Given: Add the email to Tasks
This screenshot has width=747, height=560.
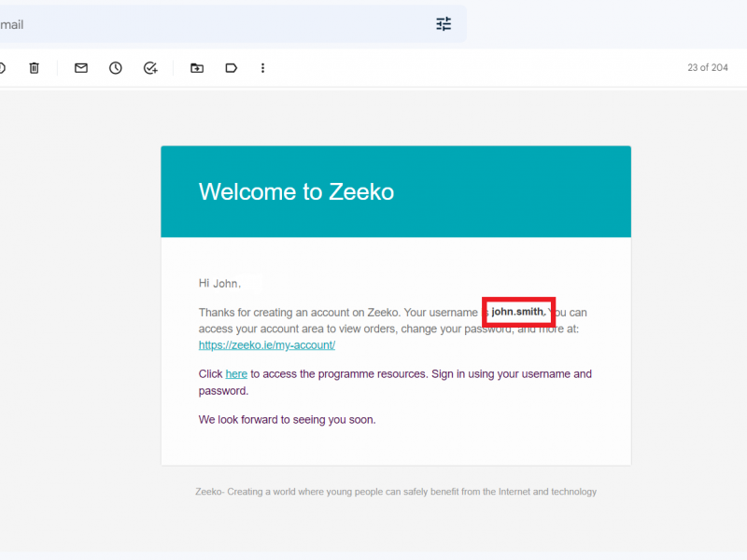Looking at the screenshot, I should pyautogui.click(x=150, y=68).
